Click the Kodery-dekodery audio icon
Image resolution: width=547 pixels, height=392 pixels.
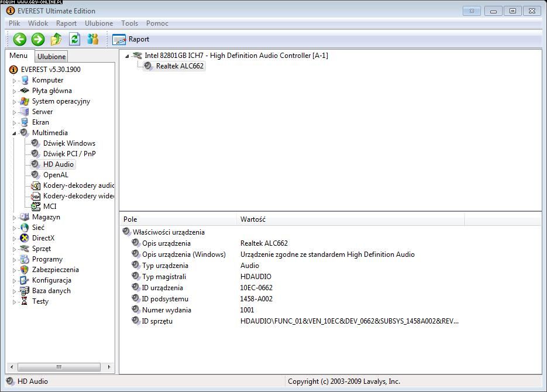[x=36, y=185]
